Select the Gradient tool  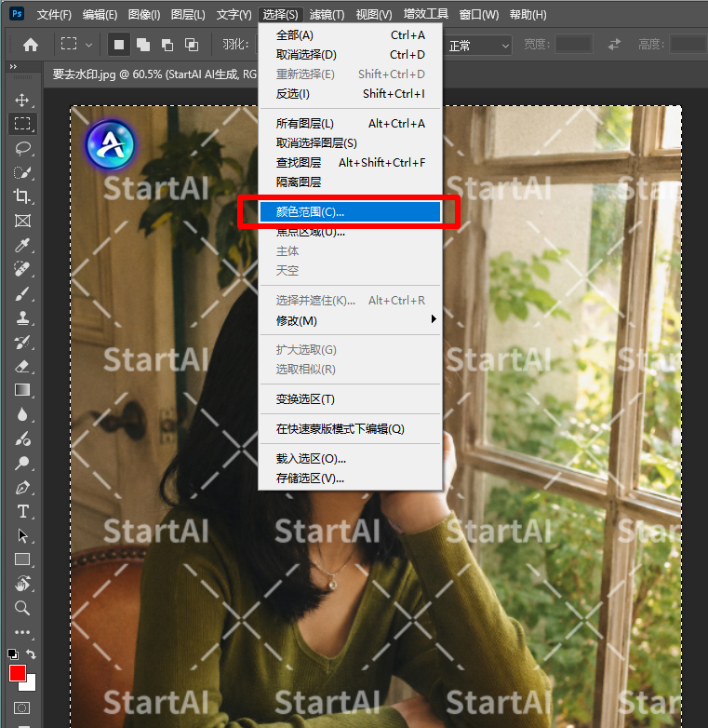22,390
